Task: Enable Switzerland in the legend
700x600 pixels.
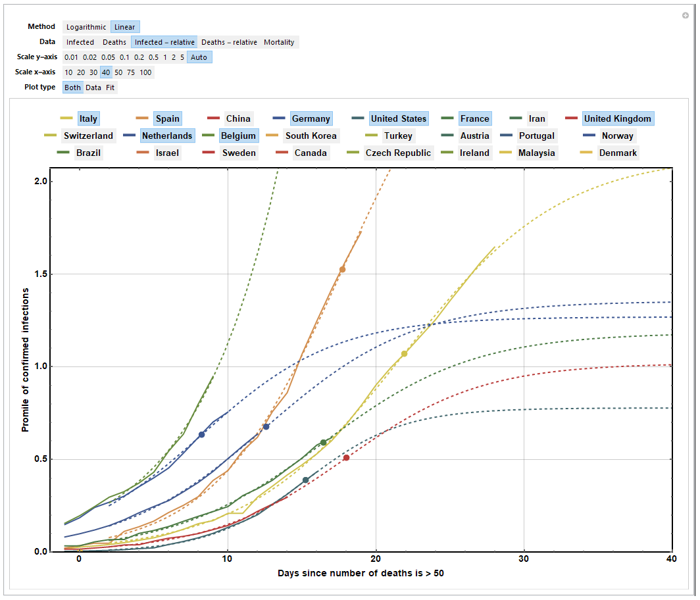Action: point(88,136)
